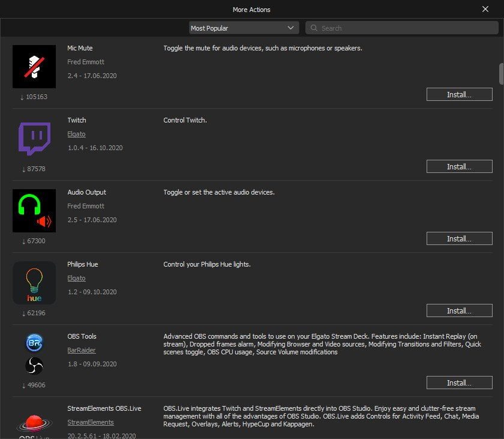Click version text 2.5 - 17.06.2020
Screen dimensions: 504x439
(x=92, y=220)
